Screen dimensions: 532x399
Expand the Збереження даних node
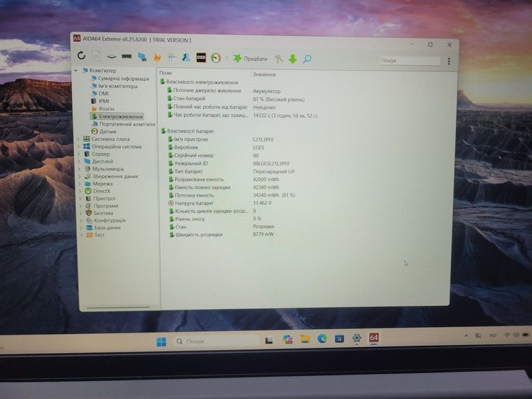click(x=80, y=177)
